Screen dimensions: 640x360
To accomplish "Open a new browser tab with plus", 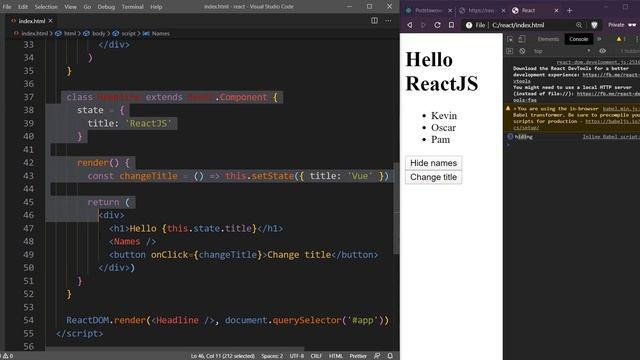I will point(569,11).
